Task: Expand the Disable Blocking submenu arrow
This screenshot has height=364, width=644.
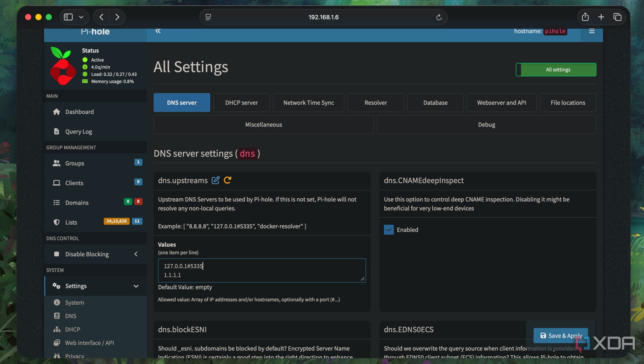Action: point(136,254)
